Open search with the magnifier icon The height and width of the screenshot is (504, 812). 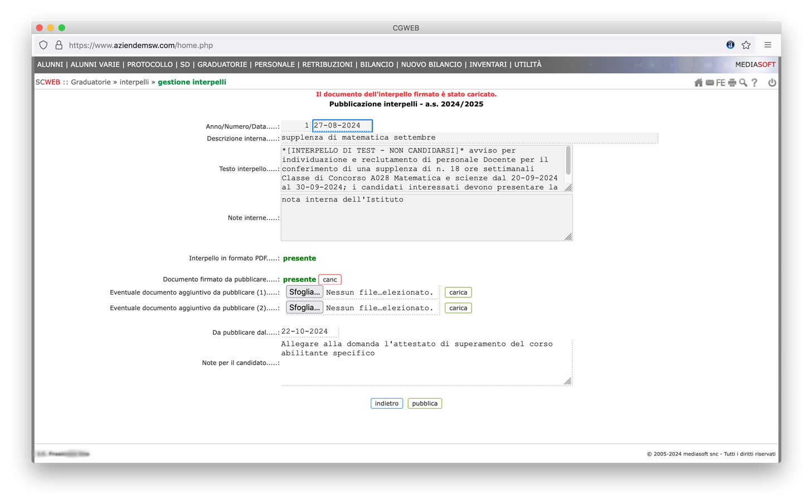coord(743,82)
